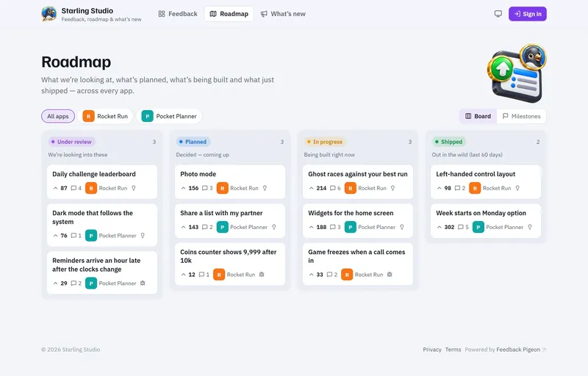The image size is (588, 376).
Task: Open Coins counter shows 9,999 after 10k
Action: coord(230,264)
